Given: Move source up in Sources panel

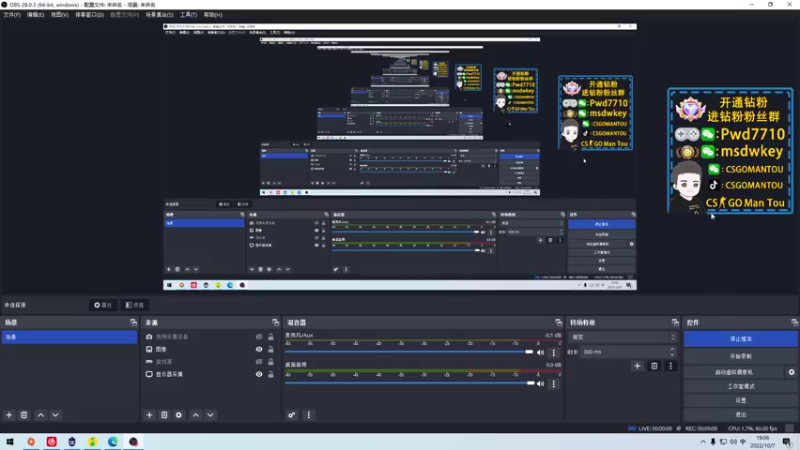Looking at the screenshot, I should [196, 415].
